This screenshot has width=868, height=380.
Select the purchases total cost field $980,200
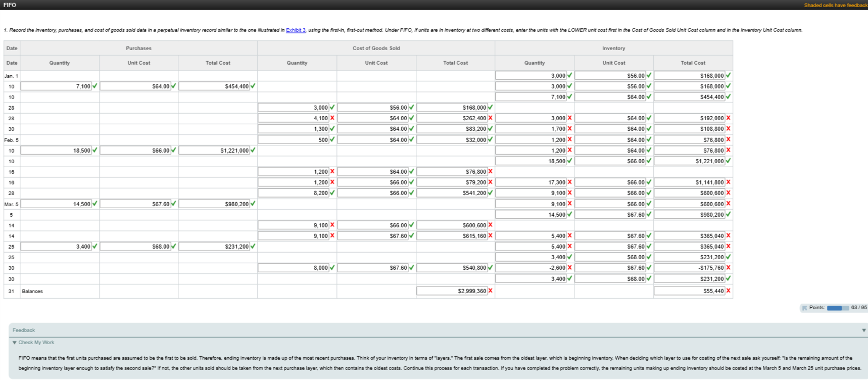[x=214, y=204]
